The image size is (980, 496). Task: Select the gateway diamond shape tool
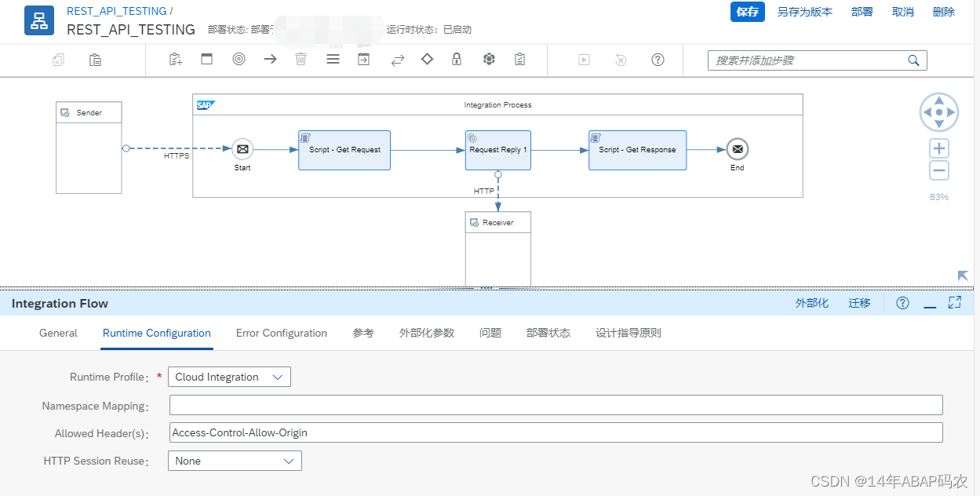pyautogui.click(x=427, y=59)
